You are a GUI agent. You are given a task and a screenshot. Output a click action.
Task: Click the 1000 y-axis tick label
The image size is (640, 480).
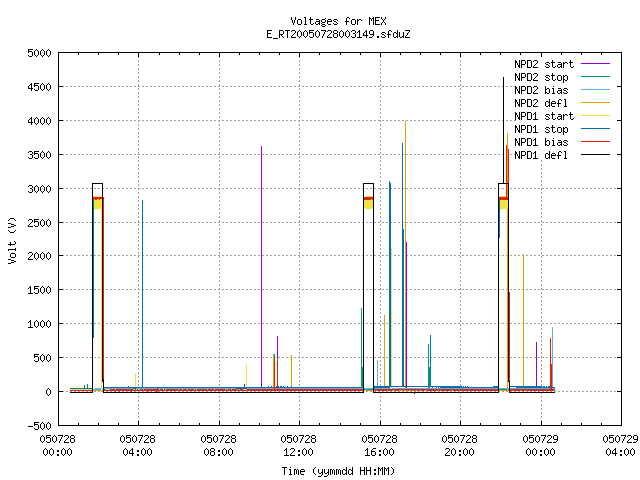coord(40,324)
